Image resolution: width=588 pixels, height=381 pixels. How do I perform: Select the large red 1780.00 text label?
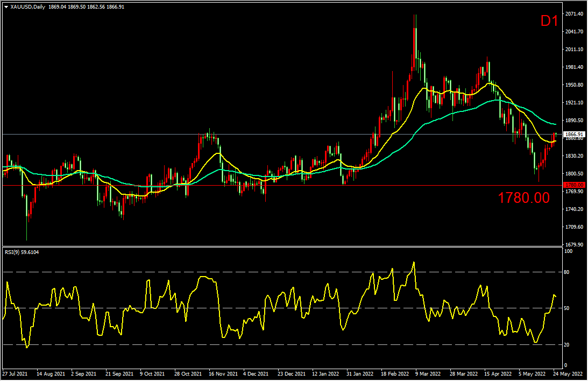[x=523, y=197]
